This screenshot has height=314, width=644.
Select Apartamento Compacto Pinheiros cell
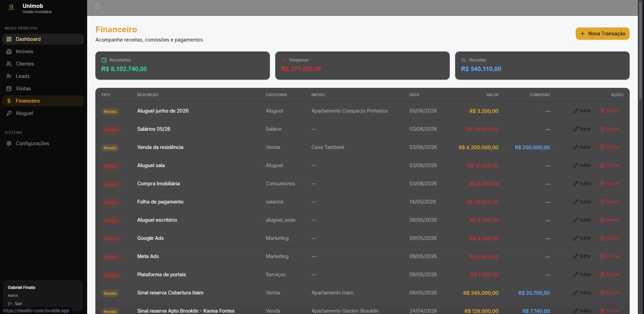(x=349, y=111)
